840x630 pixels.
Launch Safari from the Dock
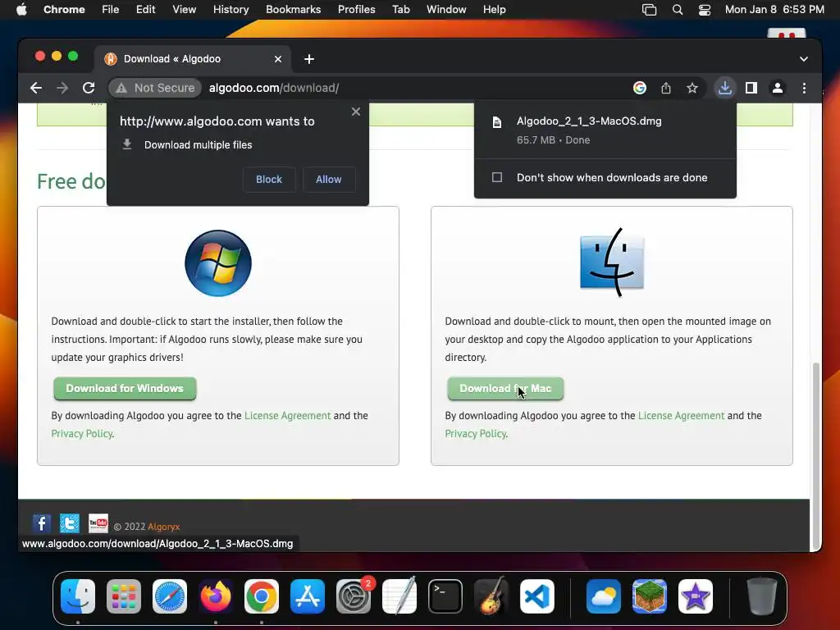[x=170, y=596]
